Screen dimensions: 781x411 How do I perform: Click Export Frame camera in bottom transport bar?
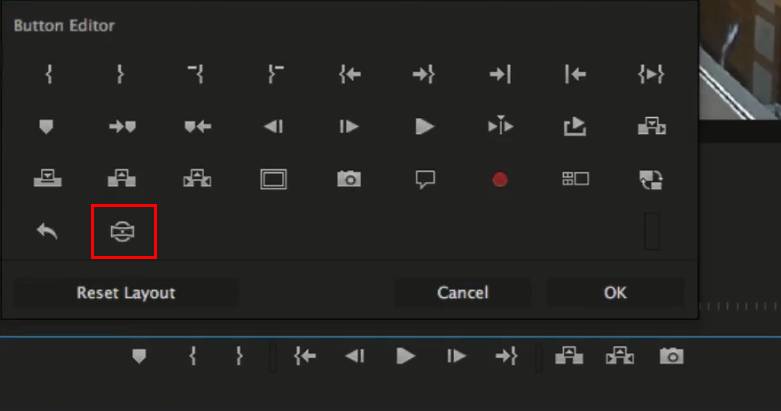coord(672,356)
